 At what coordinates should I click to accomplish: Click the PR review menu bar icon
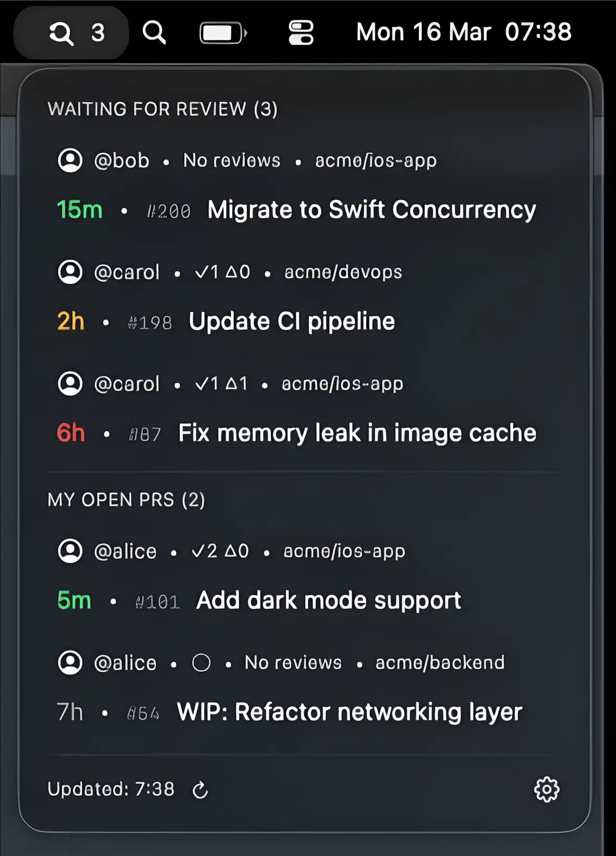coord(71,33)
